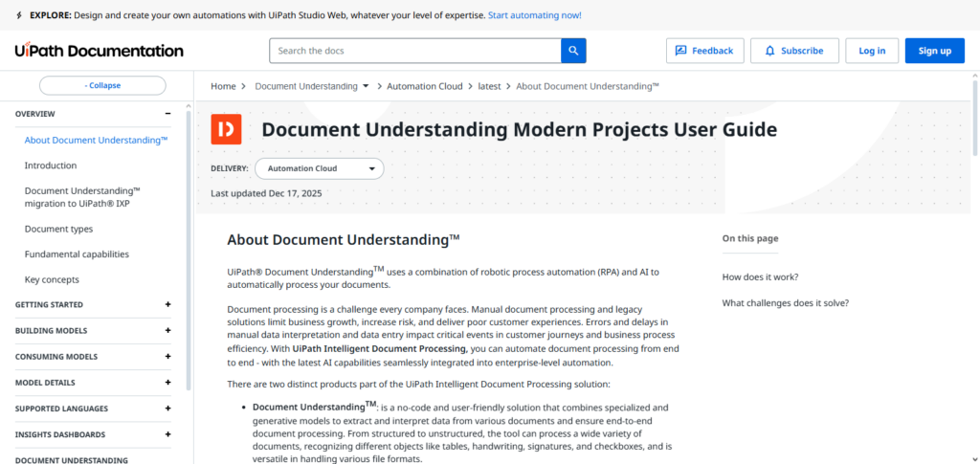Image resolution: width=980 pixels, height=464 pixels.
Task: Jump to What challenges does it solve?
Action: click(785, 303)
